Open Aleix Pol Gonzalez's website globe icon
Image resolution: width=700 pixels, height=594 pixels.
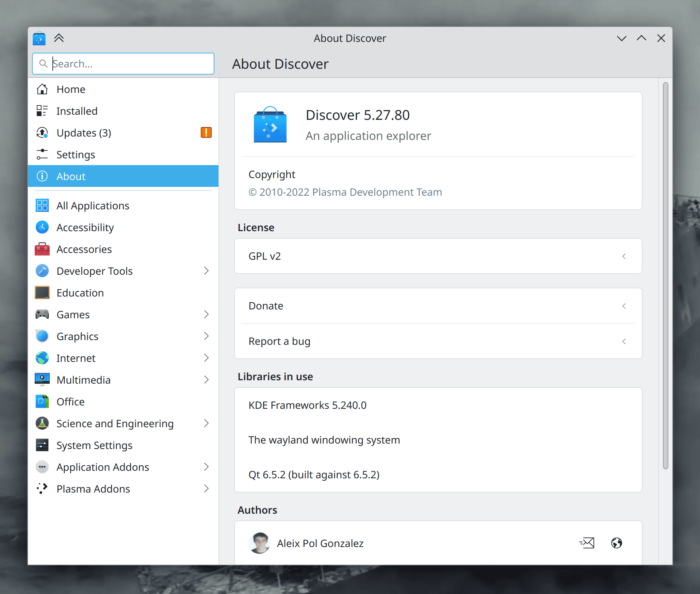pyautogui.click(x=616, y=543)
